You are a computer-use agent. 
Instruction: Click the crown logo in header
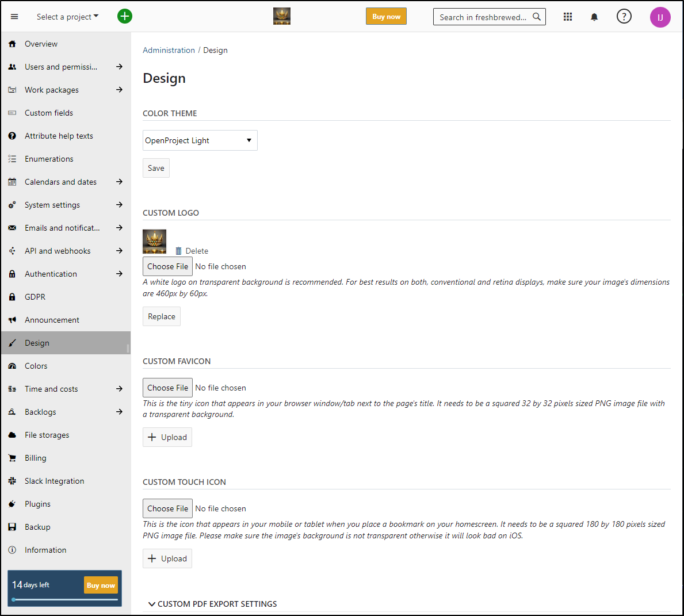(282, 16)
